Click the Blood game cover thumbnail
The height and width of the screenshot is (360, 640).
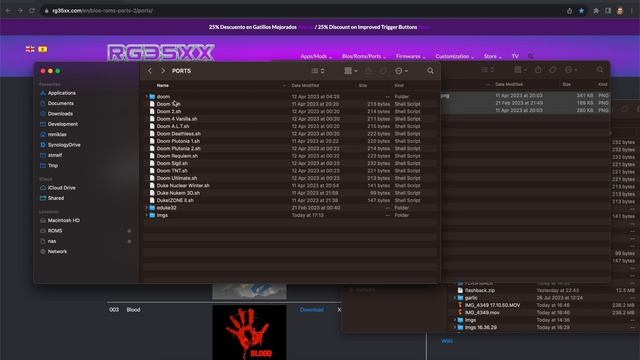pyautogui.click(x=249, y=332)
